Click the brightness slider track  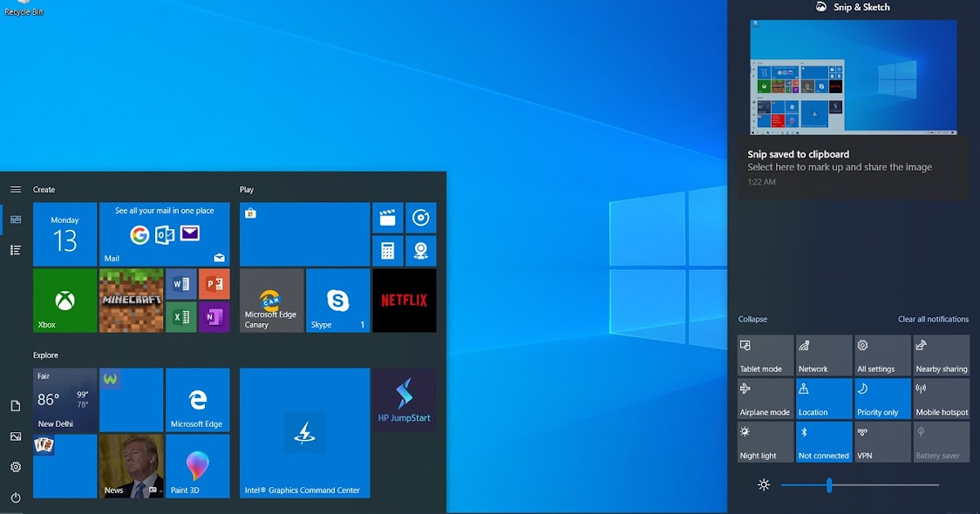(x=859, y=485)
